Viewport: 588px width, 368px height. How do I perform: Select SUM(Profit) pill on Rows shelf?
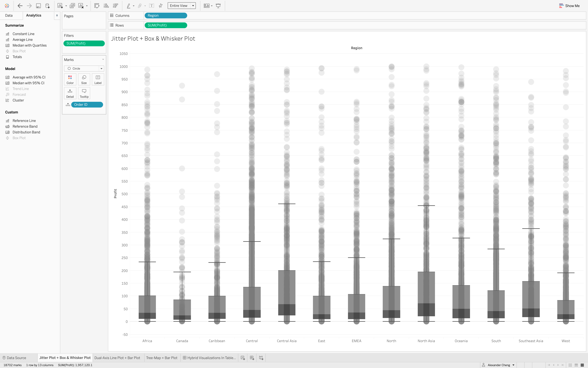coord(166,25)
